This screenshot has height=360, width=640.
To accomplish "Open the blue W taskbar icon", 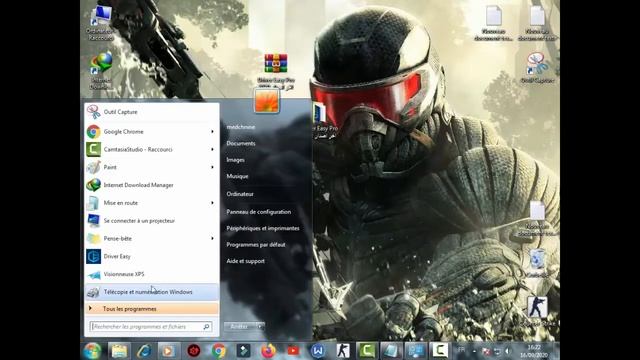I will pos(318,351).
